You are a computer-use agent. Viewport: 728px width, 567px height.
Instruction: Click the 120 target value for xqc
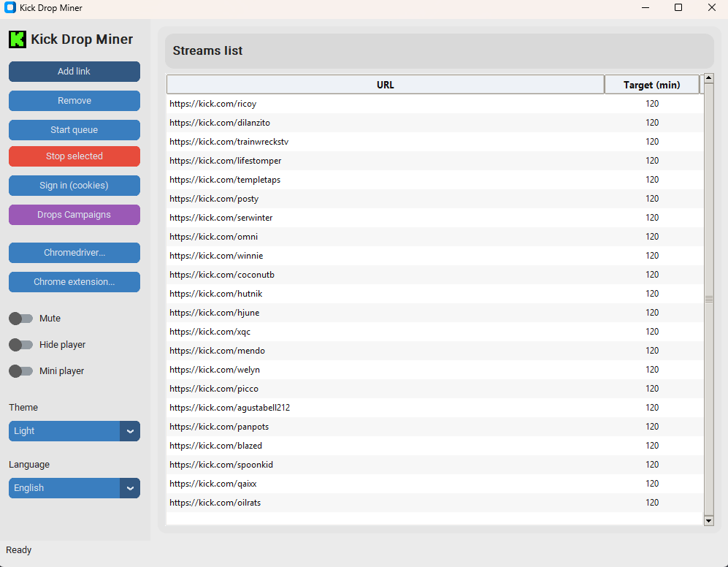[x=652, y=332]
